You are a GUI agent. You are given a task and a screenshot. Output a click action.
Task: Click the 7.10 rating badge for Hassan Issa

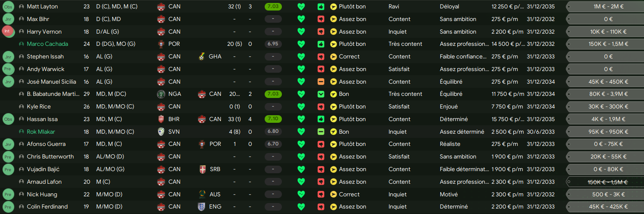[273, 119]
